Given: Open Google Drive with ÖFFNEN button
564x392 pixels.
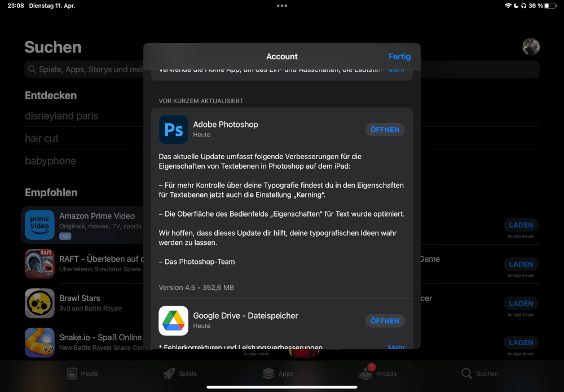Looking at the screenshot, I should [385, 321].
